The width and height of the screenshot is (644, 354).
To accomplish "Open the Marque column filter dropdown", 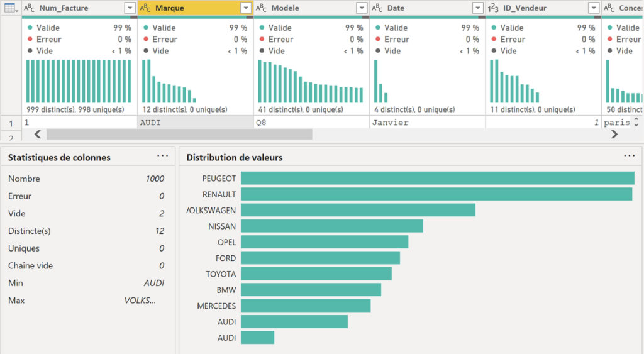I will click(x=246, y=8).
